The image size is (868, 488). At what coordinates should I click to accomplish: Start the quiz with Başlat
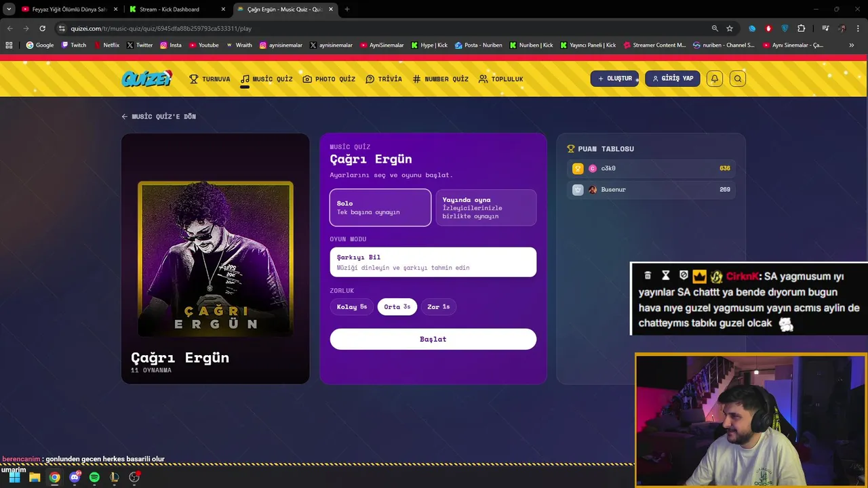433,339
